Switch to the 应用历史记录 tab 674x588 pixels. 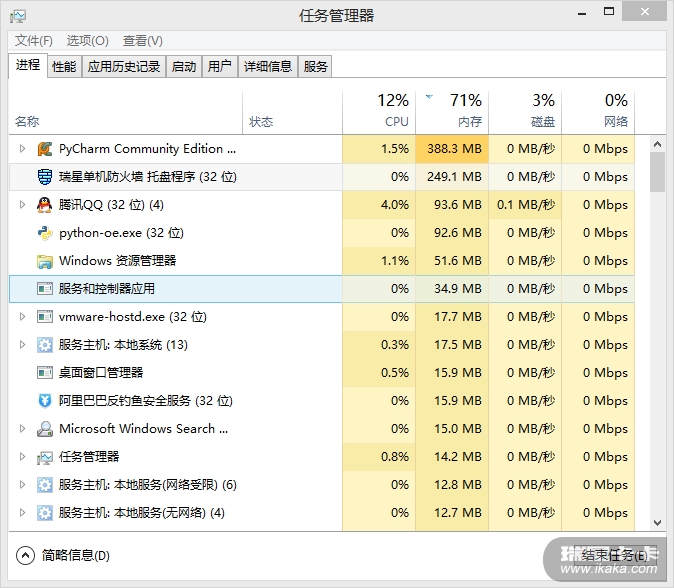click(124, 67)
